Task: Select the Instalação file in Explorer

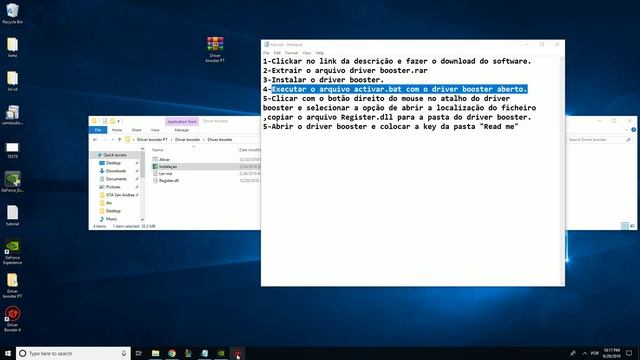Action: point(168,167)
